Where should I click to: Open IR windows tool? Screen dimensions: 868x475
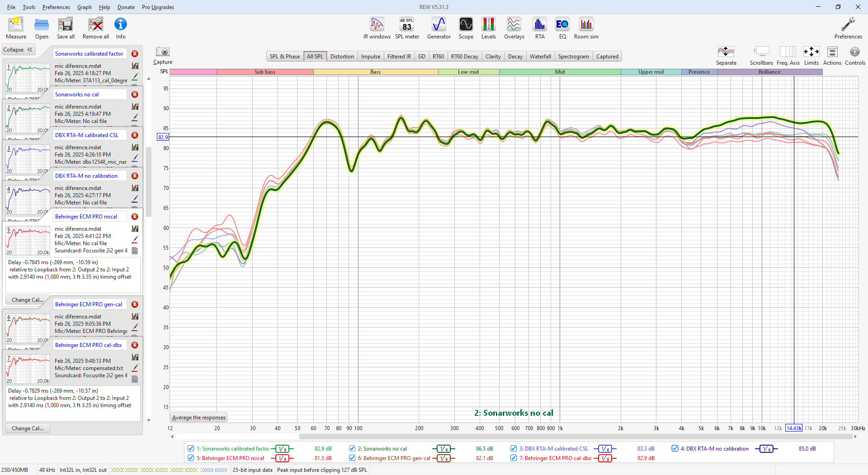(x=377, y=28)
